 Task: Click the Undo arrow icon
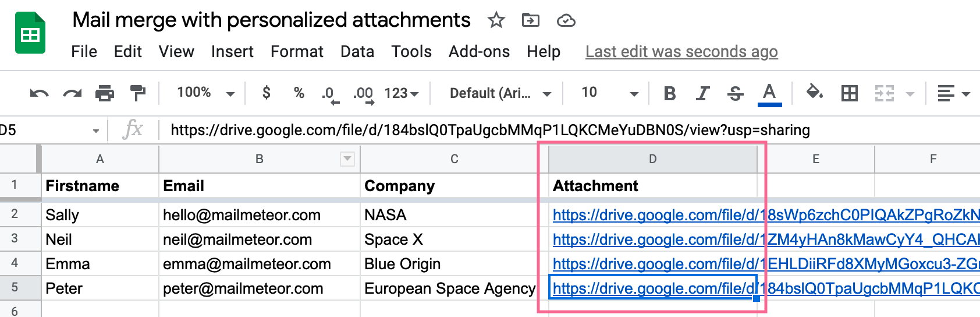pyautogui.click(x=39, y=93)
